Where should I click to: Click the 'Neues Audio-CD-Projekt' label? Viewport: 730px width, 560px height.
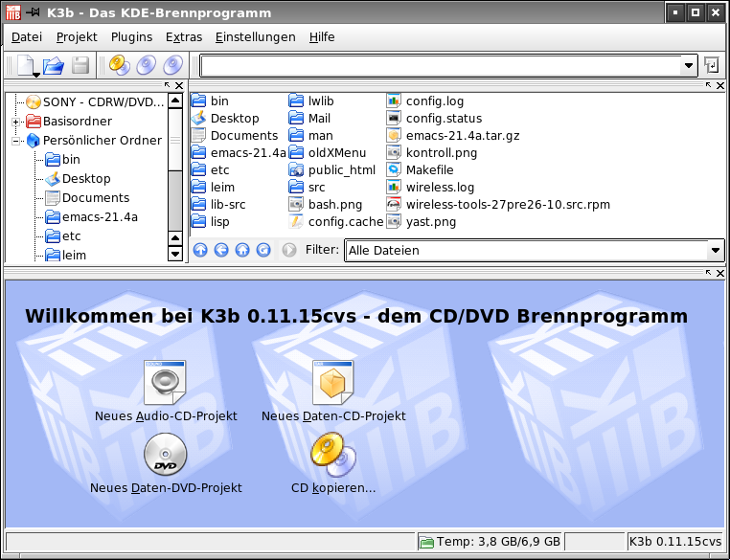(x=166, y=415)
